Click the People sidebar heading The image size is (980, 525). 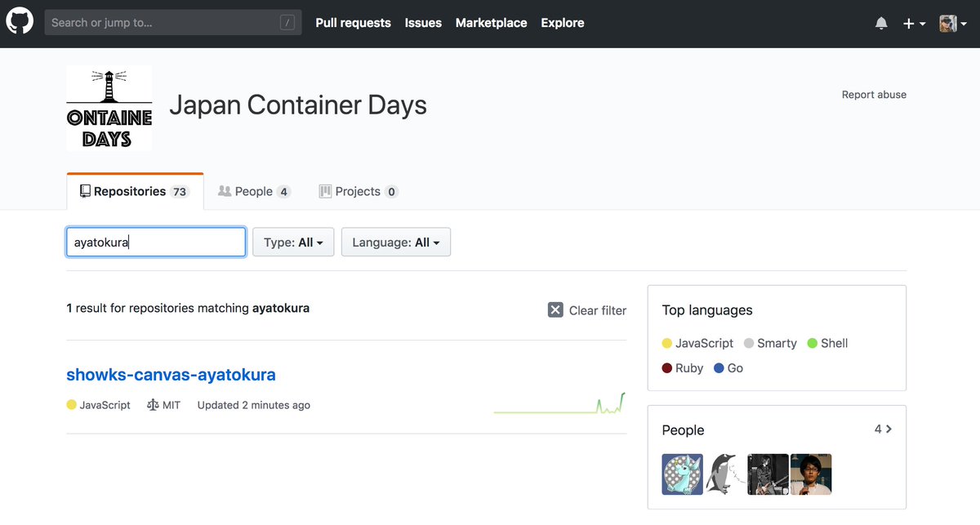coord(683,430)
